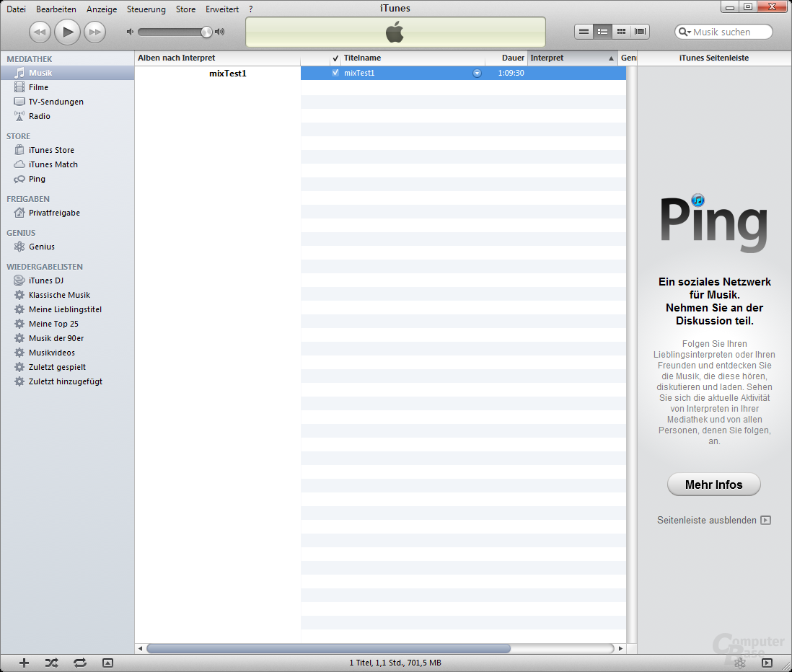Image resolution: width=792 pixels, height=672 pixels.
Task: Click the high volume speaker icon
Action: pos(220,32)
